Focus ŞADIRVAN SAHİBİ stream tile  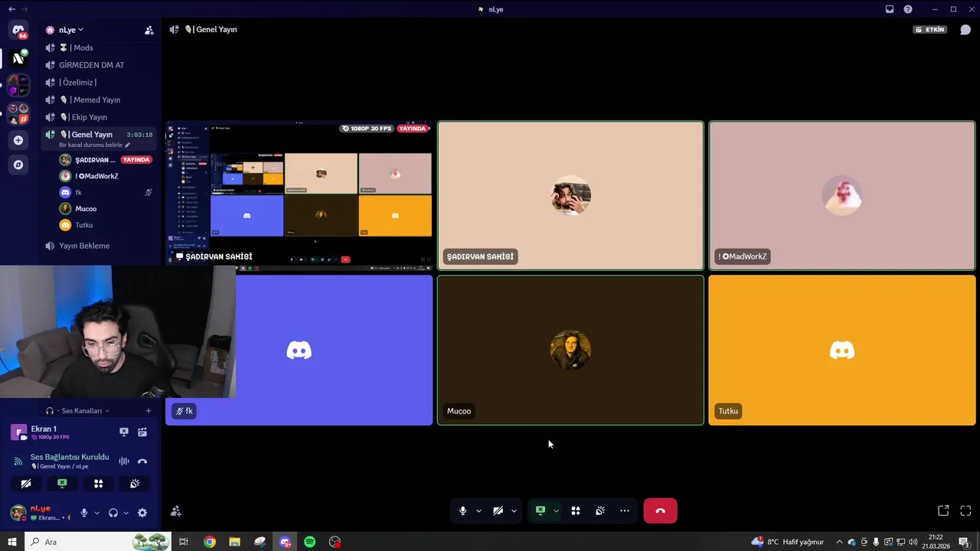tap(299, 195)
